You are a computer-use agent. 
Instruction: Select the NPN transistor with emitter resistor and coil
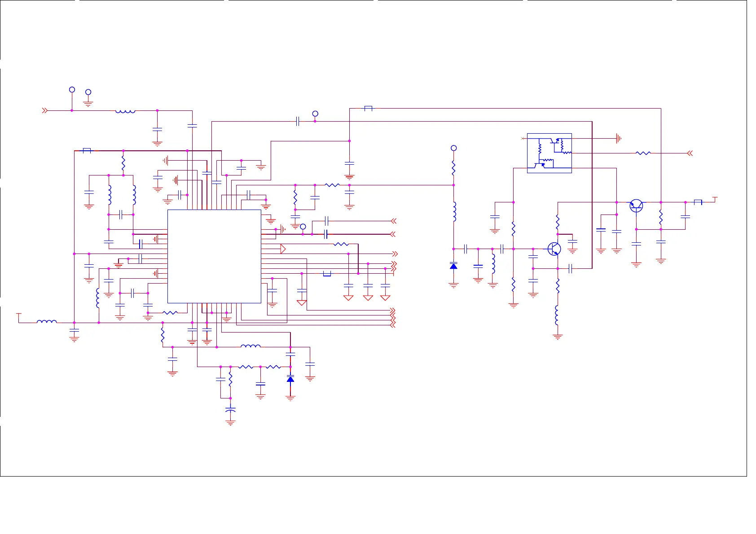[554, 249]
